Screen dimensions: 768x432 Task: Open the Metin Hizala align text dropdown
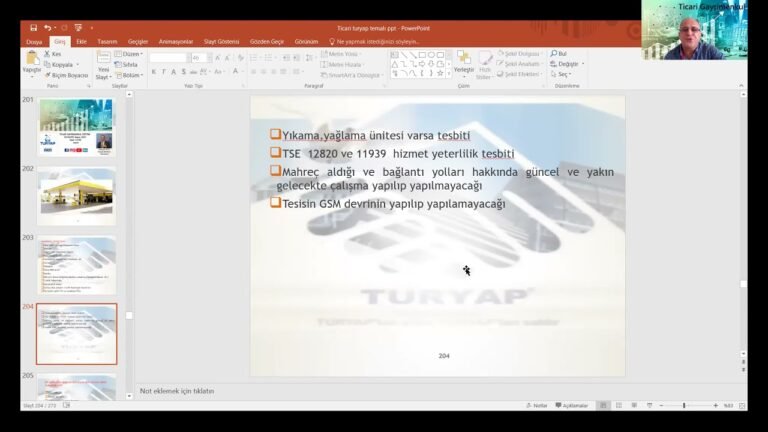[x=342, y=65]
